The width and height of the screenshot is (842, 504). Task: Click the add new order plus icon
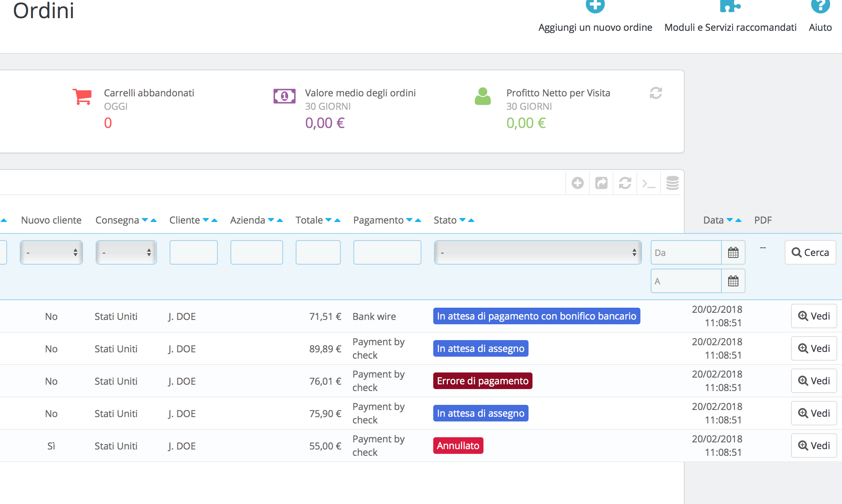[x=595, y=6]
